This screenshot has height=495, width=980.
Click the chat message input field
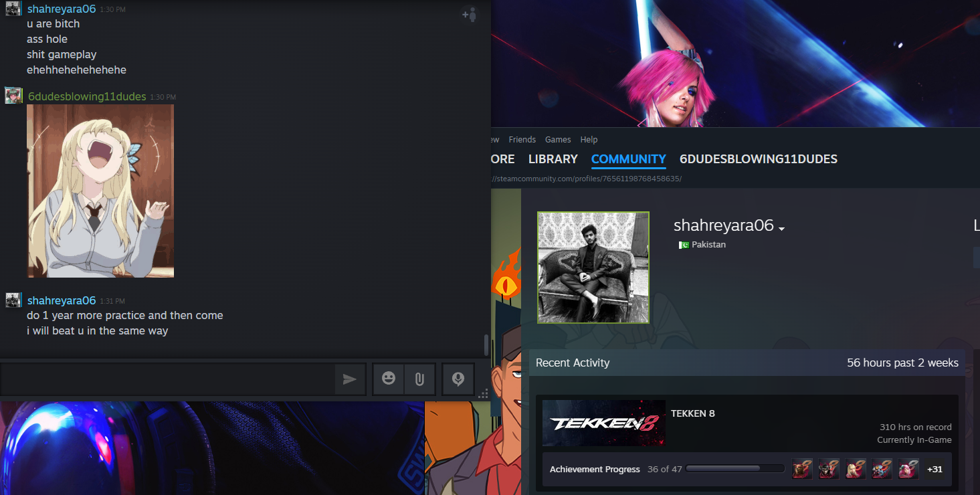click(x=167, y=379)
